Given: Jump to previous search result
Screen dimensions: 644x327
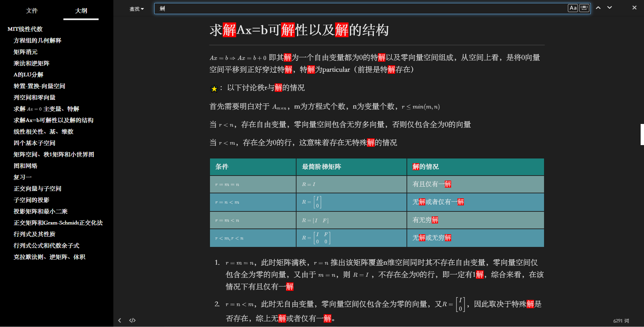Looking at the screenshot, I should (598, 7).
